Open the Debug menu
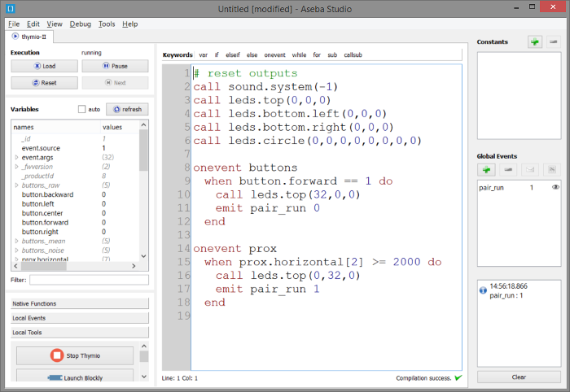570x392 pixels. (x=81, y=24)
